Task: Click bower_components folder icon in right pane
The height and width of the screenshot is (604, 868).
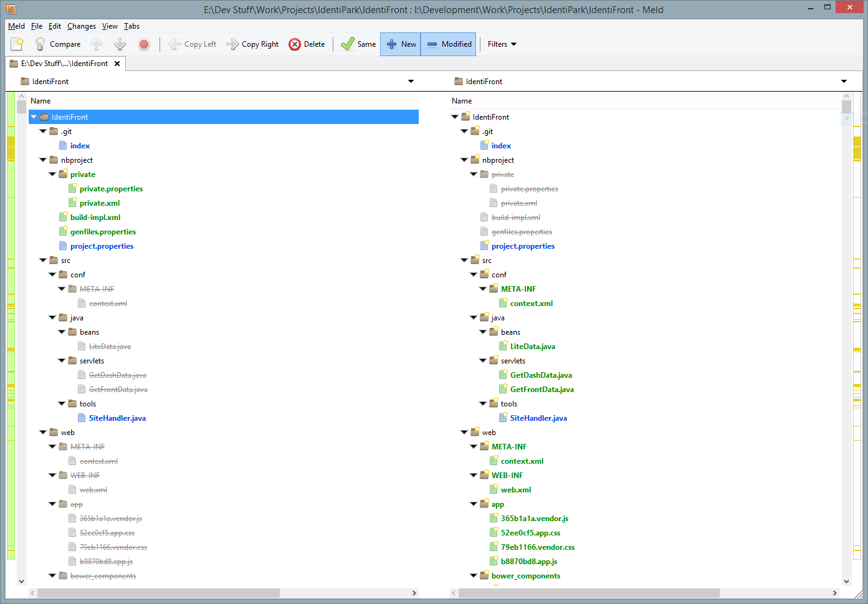Action: pyautogui.click(x=484, y=575)
